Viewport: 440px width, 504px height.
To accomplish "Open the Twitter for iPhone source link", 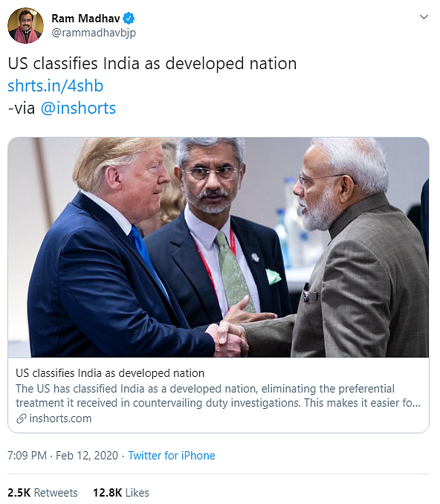I will (x=172, y=456).
